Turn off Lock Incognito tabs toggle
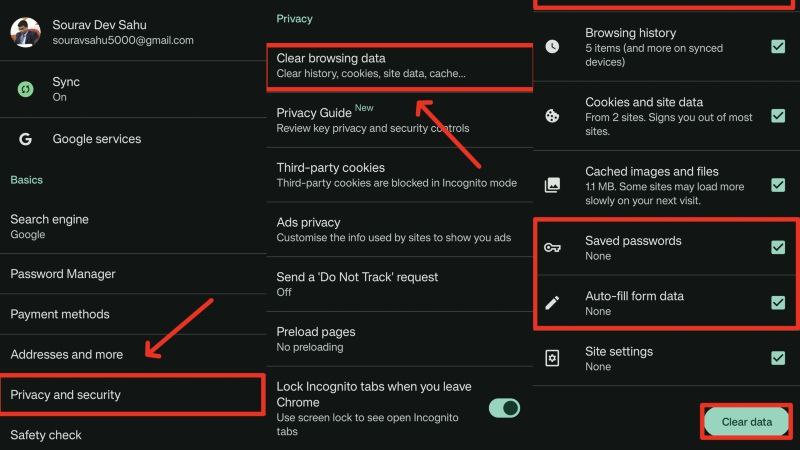Screen dimensions: 800x450 pyautogui.click(x=505, y=408)
